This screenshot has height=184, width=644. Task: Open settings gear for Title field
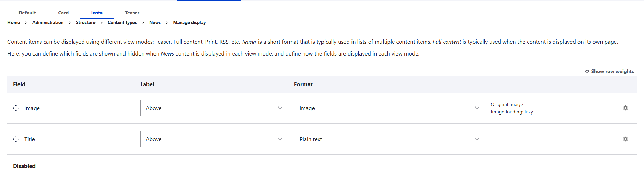click(625, 139)
